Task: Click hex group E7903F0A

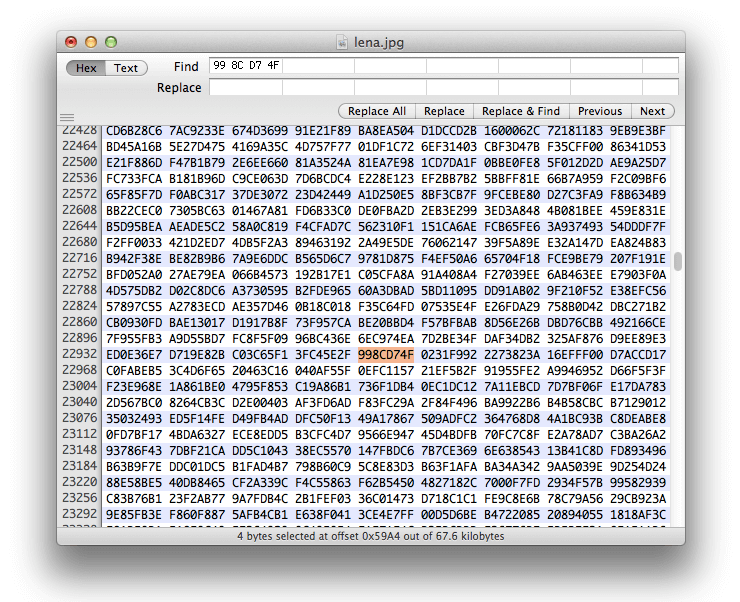Action: [638, 275]
